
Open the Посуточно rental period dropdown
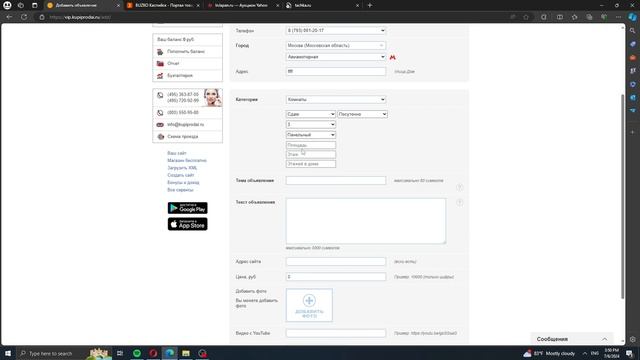click(362, 114)
